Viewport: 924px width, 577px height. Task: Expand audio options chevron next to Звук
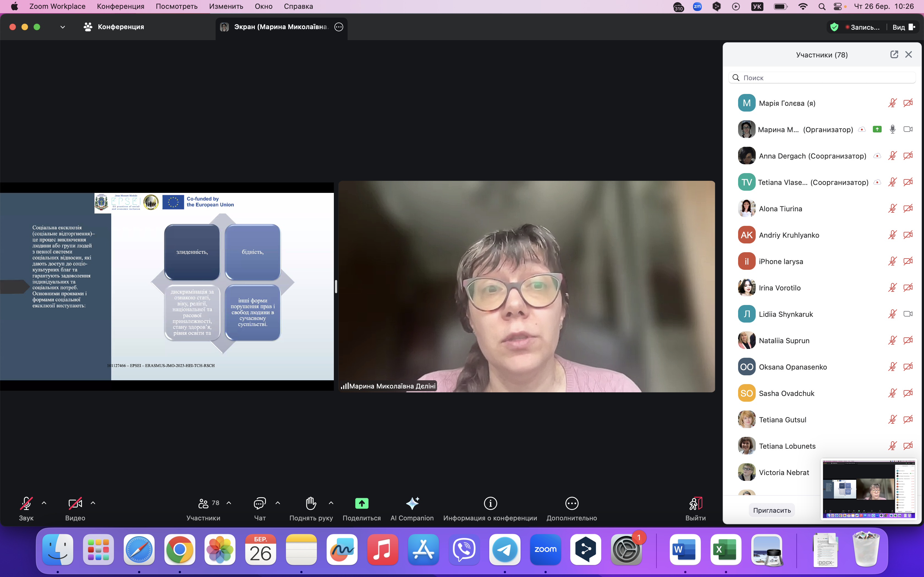click(44, 503)
